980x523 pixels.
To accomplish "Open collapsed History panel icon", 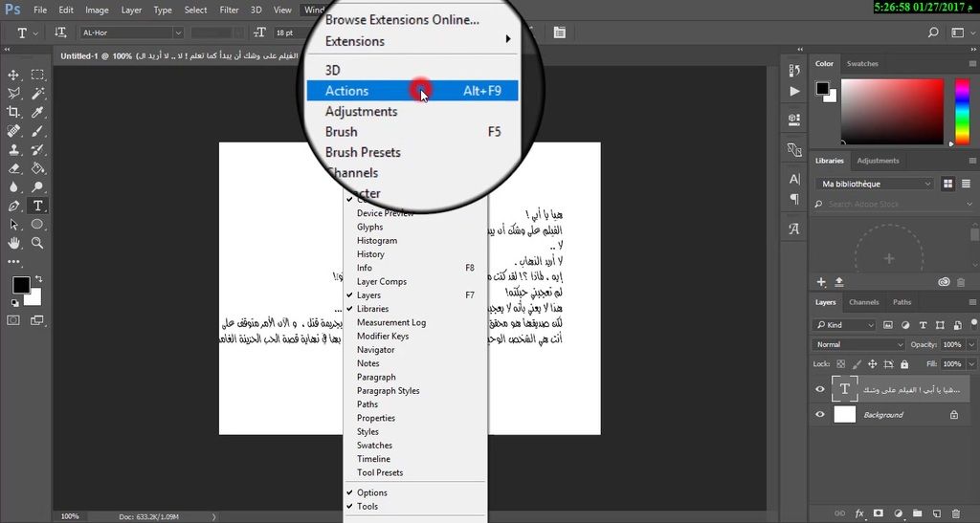I will click(x=794, y=71).
